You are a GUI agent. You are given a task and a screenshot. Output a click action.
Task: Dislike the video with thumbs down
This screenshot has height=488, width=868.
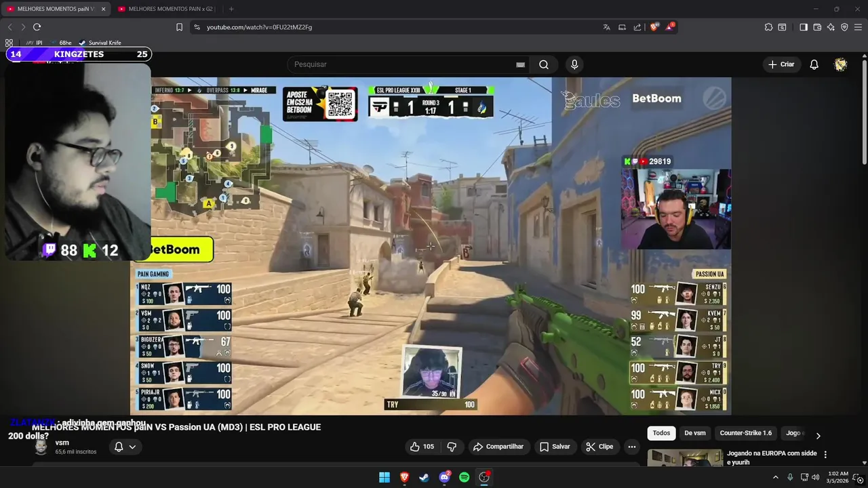tap(452, 447)
